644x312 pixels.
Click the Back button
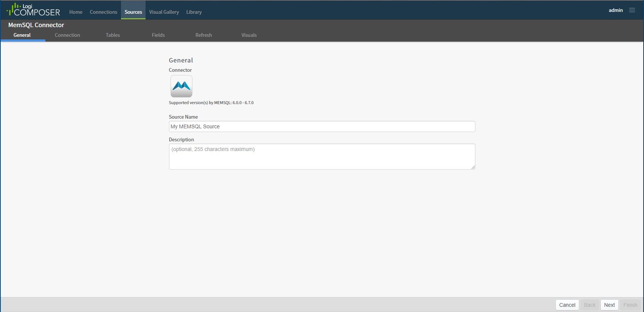[x=590, y=305]
